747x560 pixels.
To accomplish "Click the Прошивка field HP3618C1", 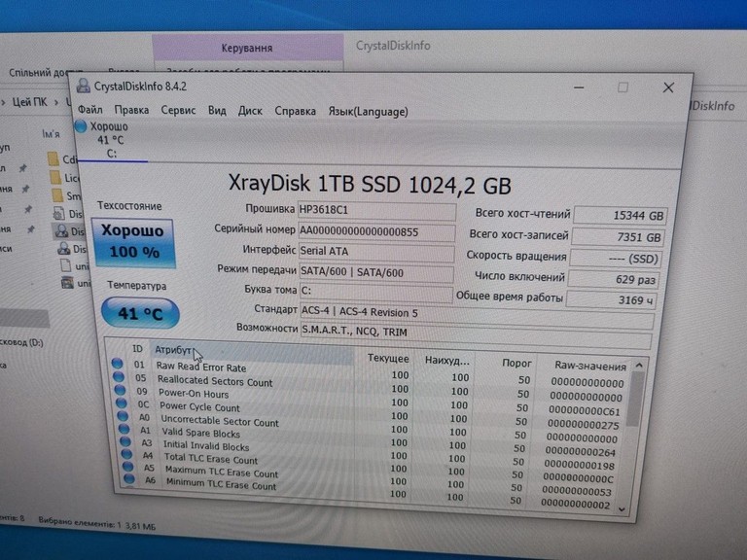I will (376, 210).
